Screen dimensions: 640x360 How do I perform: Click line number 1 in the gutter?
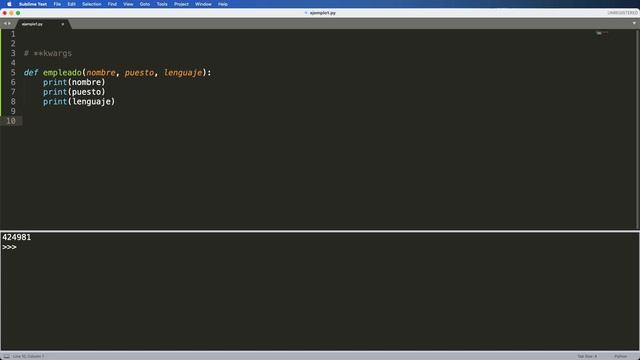pos(13,34)
